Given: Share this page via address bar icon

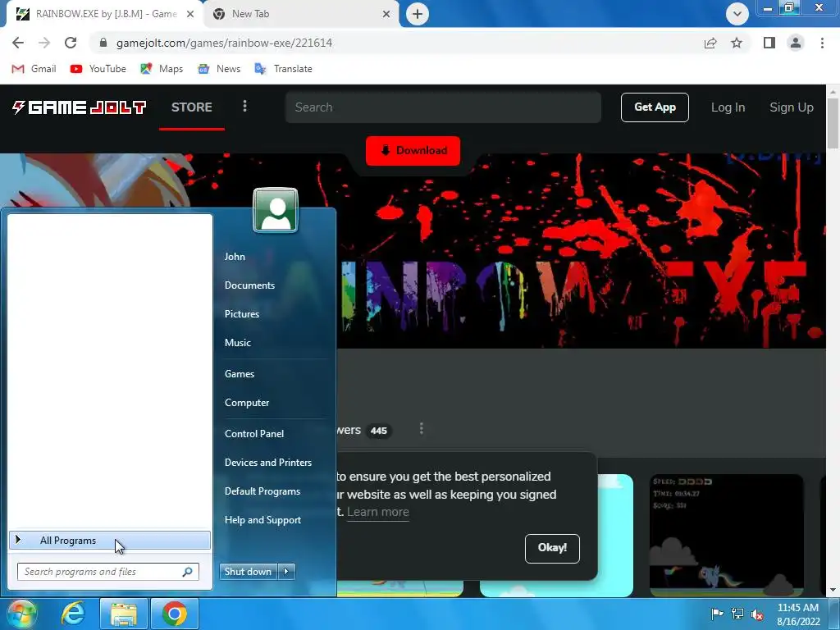Looking at the screenshot, I should coord(710,43).
